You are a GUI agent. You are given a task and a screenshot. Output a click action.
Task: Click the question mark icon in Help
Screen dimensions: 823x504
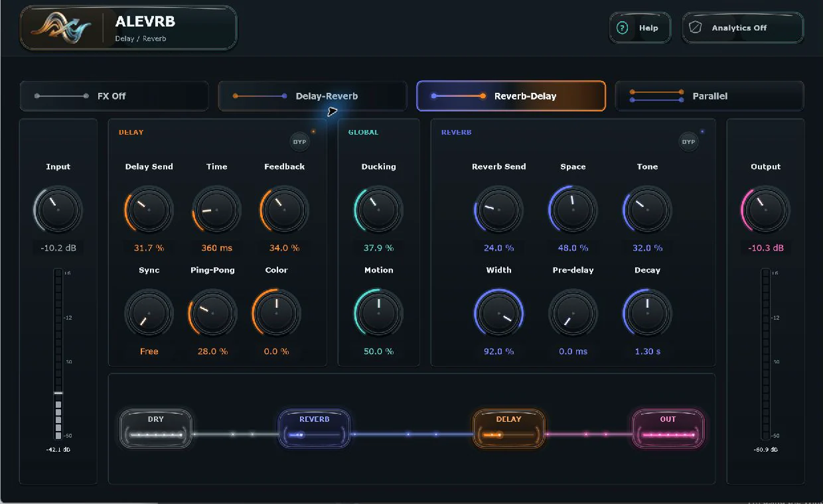[623, 28]
